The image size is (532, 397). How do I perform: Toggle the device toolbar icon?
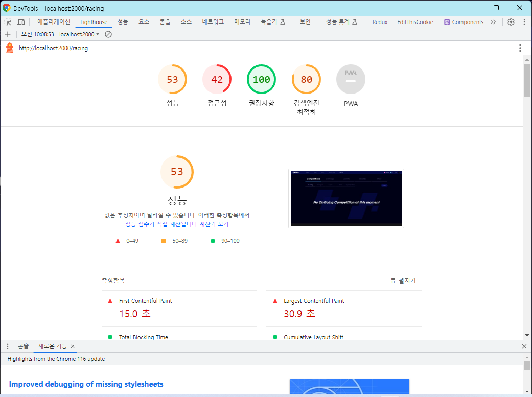click(21, 22)
